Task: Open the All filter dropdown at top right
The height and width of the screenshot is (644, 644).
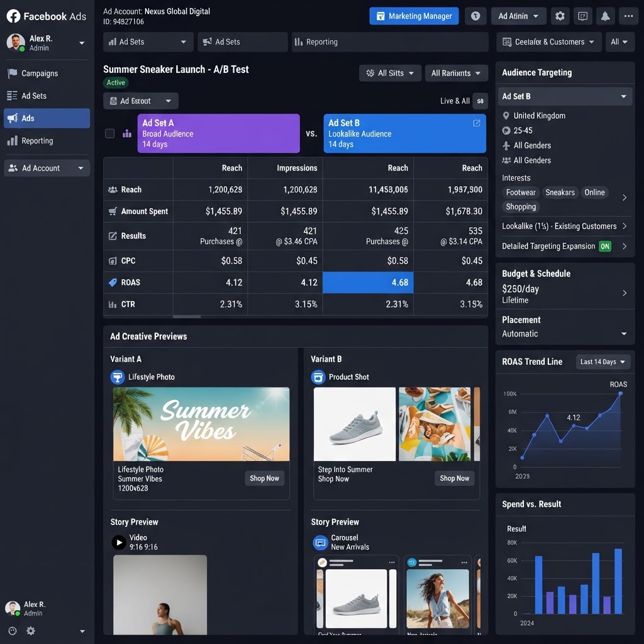Action: click(619, 42)
